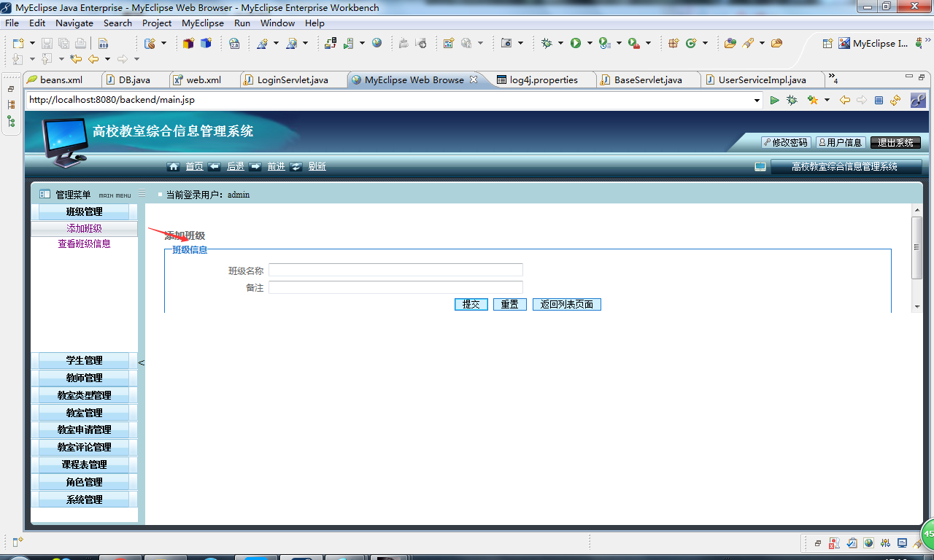The image size is (934, 560).
Task: Click the yellow Back navigation arrow in toolbar
Action: pyautogui.click(x=93, y=59)
